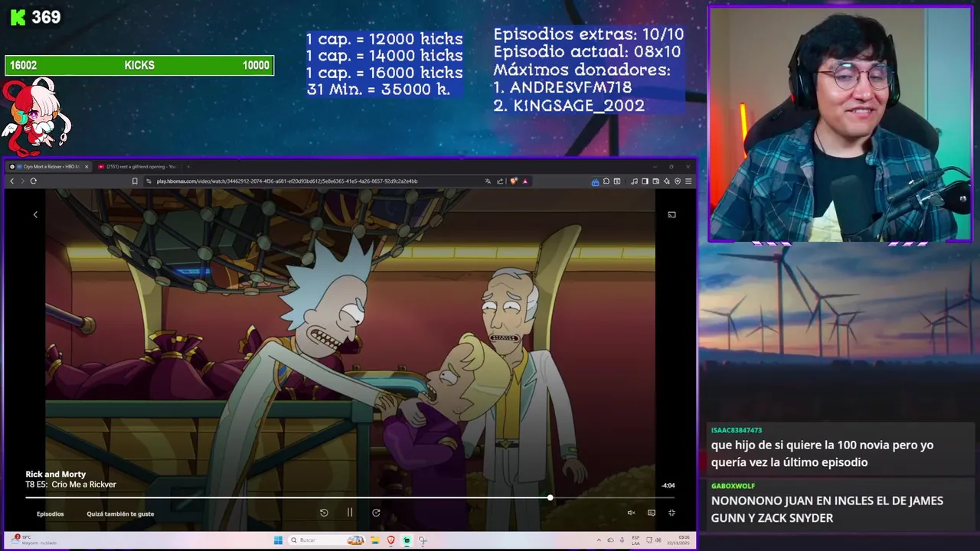This screenshot has width=980, height=551.
Task: Open the Episodios tab in player
Action: [51, 514]
